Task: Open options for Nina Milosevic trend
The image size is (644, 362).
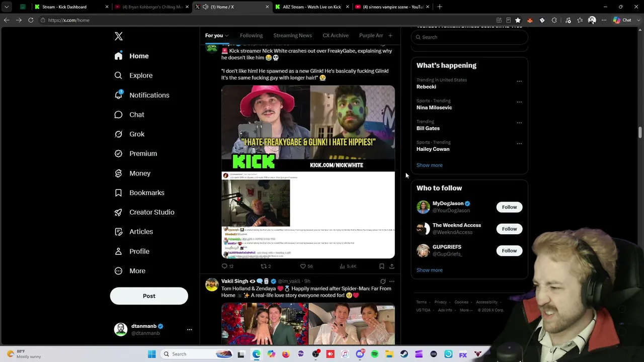Action: tap(519, 102)
